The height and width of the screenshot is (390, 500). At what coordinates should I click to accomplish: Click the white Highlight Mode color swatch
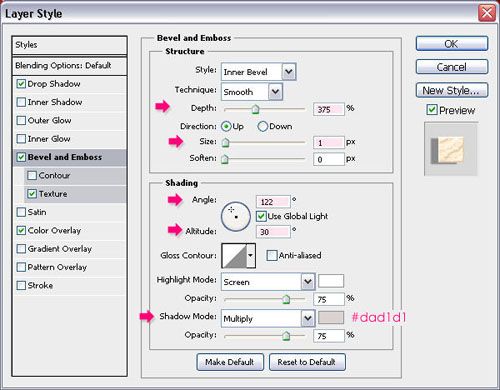pos(331,281)
